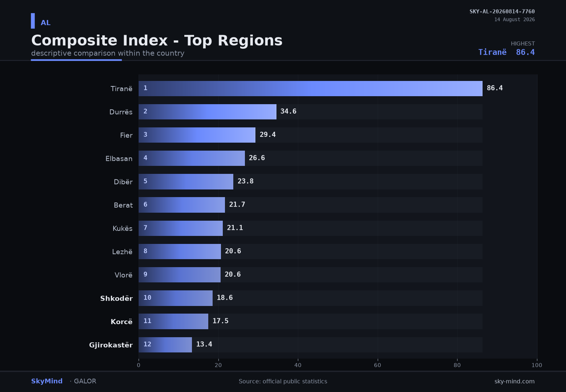Select the 34.6 value next to Durrës
Viewport: 566px width, 392px height.
click(288, 111)
